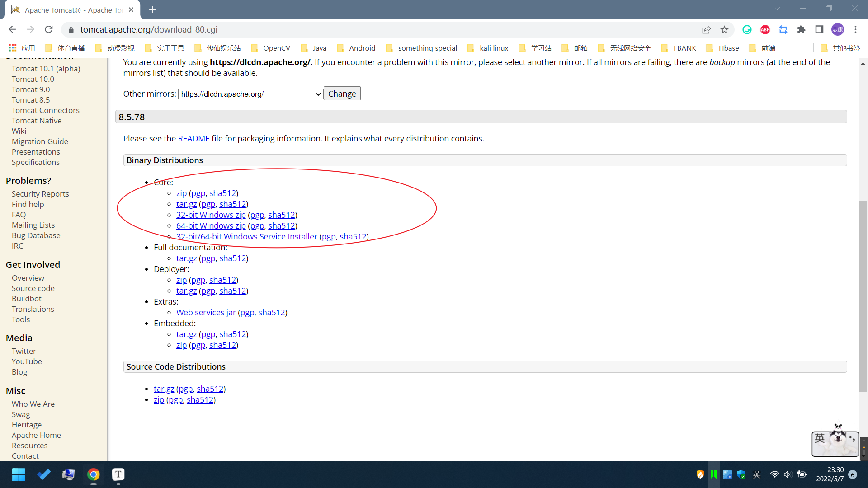Open the Extensions puzzle menu
Image resolution: width=868 pixels, height=488 pixels.
point(801,29)
